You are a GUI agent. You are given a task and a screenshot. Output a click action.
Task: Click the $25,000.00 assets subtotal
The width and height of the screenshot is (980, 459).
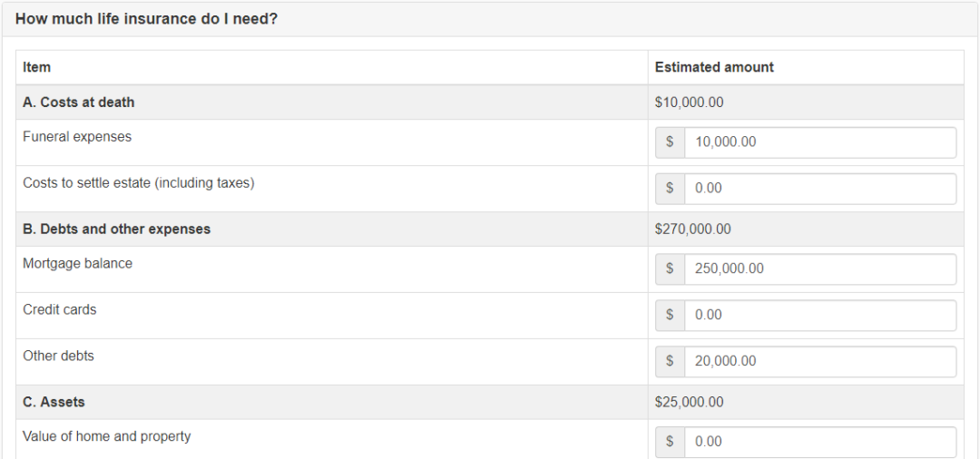click(690, 402)
